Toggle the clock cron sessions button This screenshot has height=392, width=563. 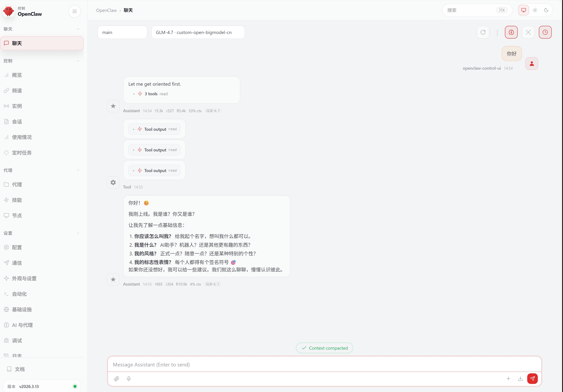click(545, 32)
